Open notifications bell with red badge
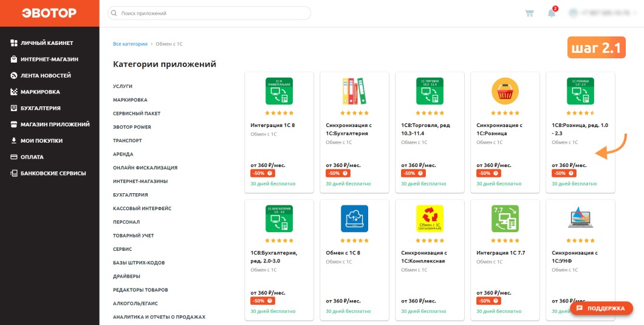 pos(552,12)
